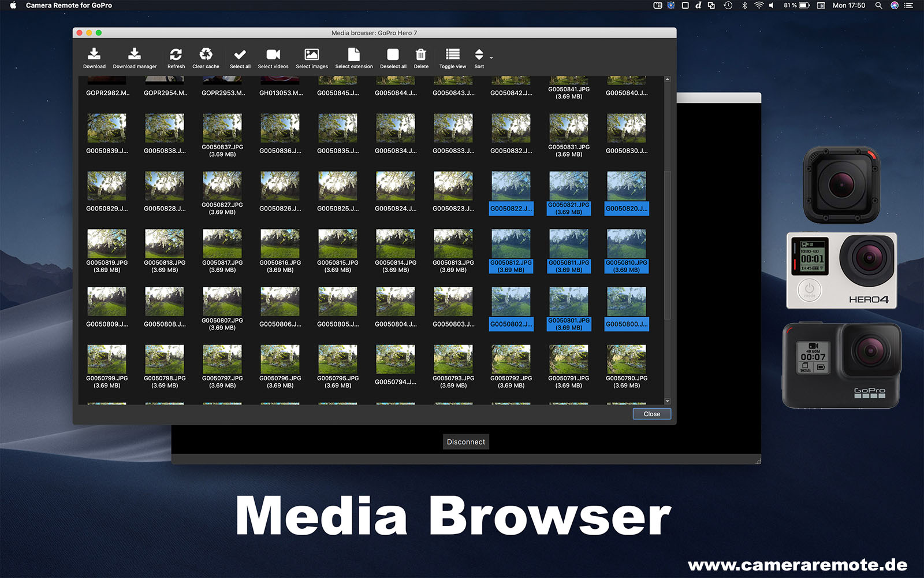Click the Download toolbar icon
This screenshot has width=924, height=578.
coord(94,54)
